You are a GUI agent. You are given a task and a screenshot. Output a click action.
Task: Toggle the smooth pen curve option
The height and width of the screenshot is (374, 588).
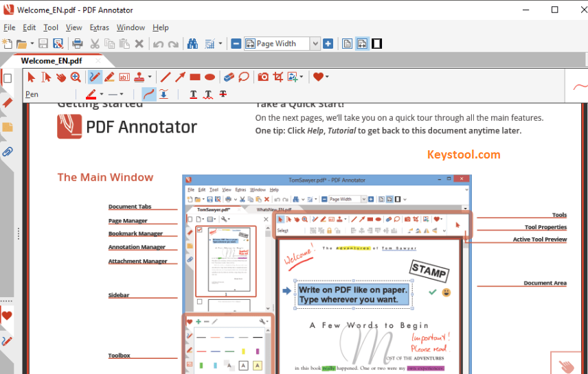(148, 94)
